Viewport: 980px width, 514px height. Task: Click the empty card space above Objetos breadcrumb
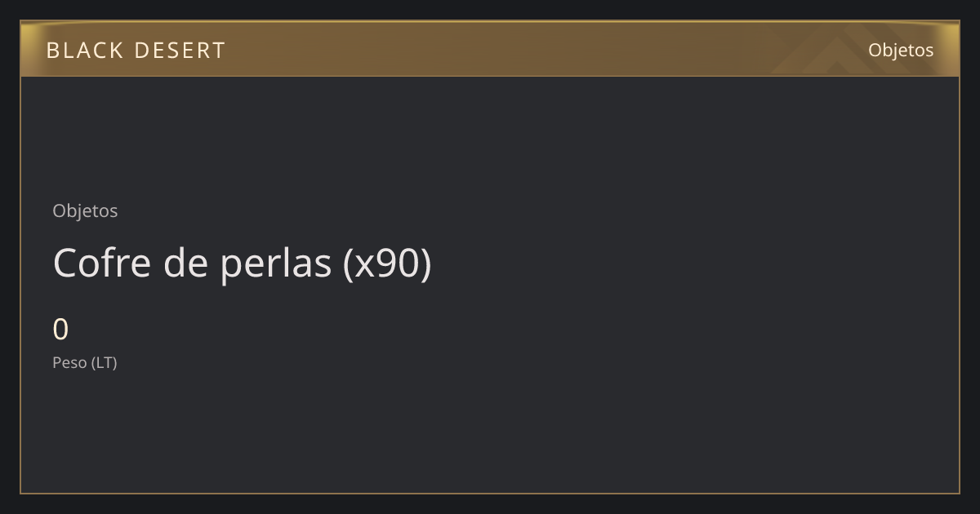(490, 139)
